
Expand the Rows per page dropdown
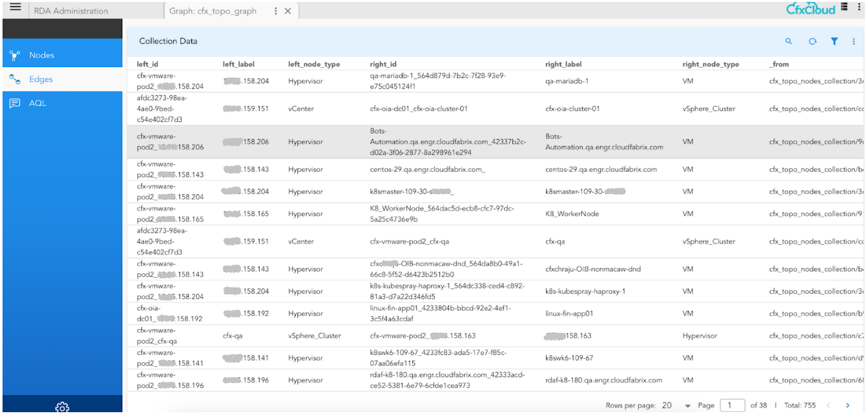[687, 405]
